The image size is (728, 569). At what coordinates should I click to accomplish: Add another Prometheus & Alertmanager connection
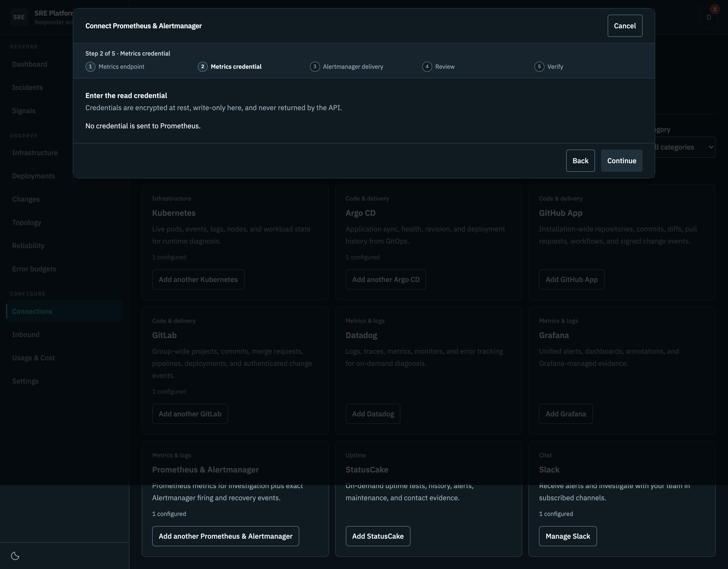pyautogui.click(x=226, y=536)
